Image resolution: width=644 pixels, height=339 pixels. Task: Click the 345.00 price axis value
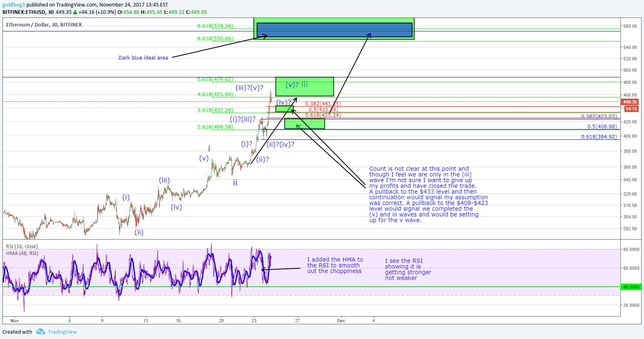click(x=630, y=180)
